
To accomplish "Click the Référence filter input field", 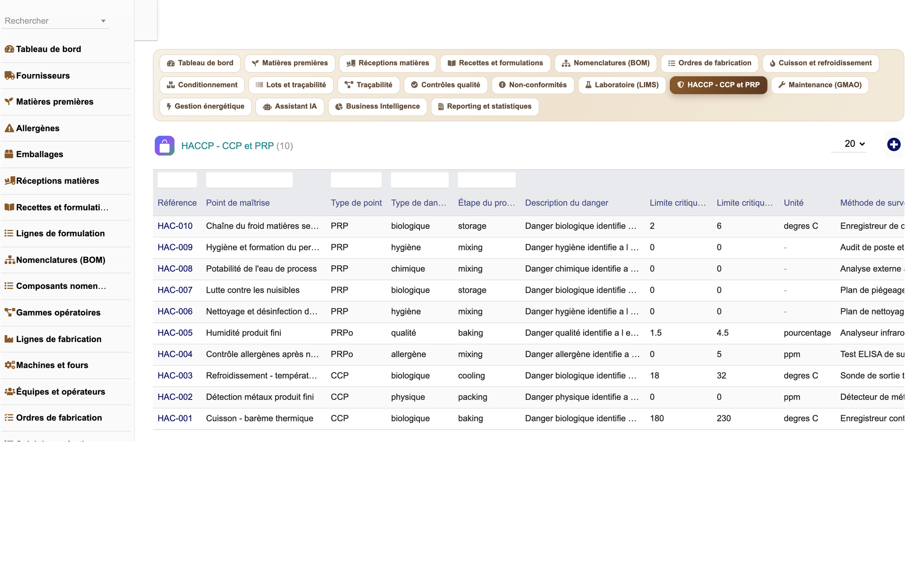I will pyautogui.click(x=177, y=180).
